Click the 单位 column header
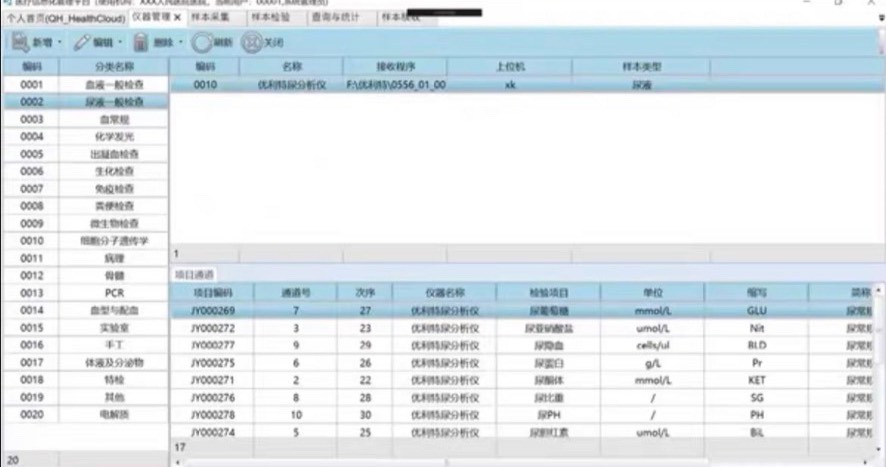 [653, 293]
